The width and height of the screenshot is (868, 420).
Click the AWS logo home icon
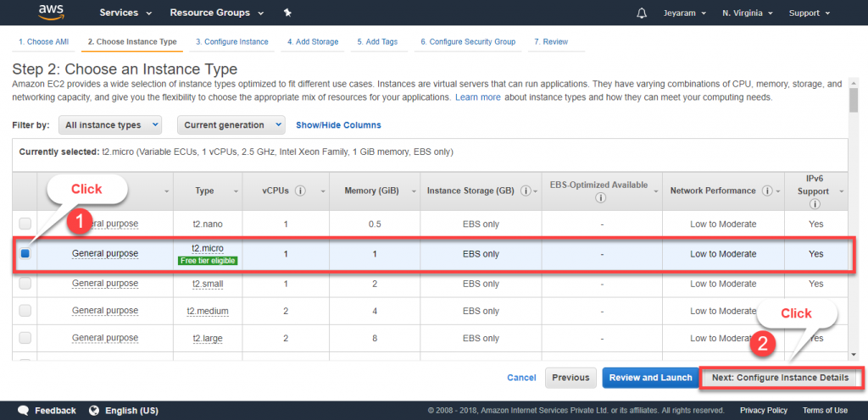[52, 12]
